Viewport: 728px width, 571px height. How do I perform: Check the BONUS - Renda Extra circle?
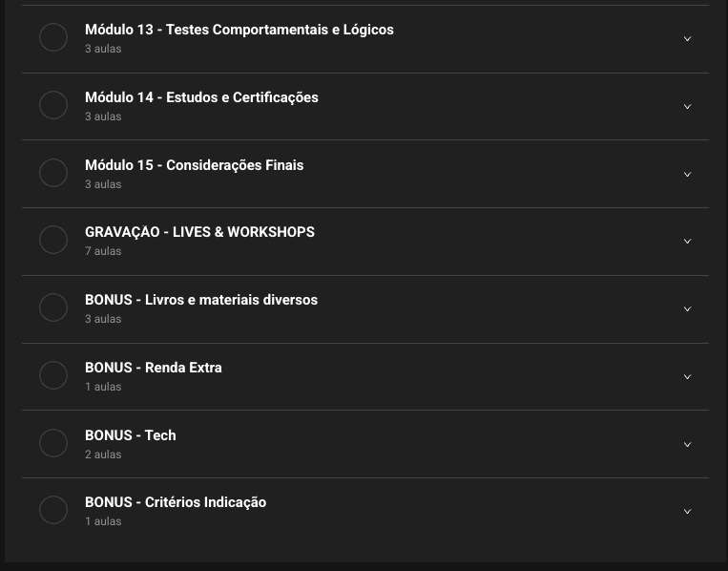53,375
